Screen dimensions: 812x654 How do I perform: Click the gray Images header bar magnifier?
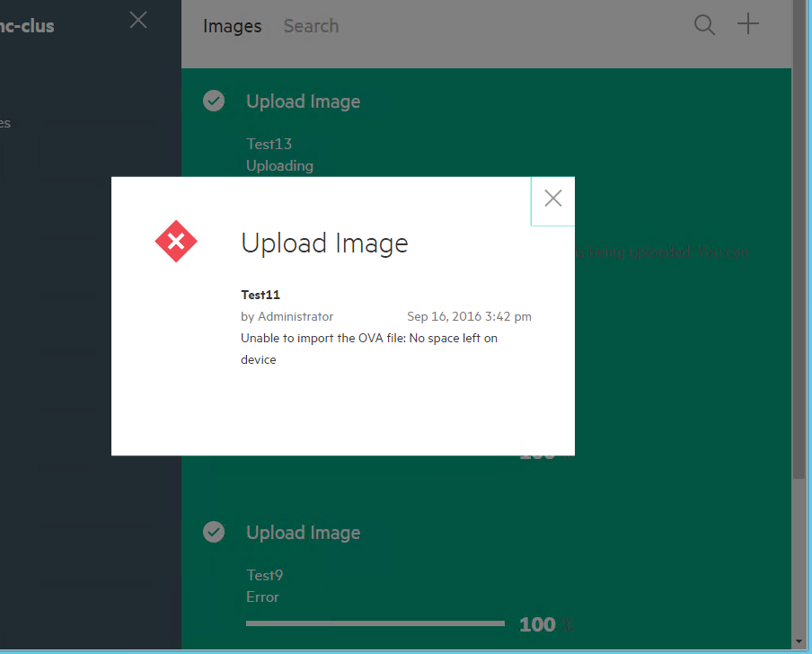[x=704, y=25]
